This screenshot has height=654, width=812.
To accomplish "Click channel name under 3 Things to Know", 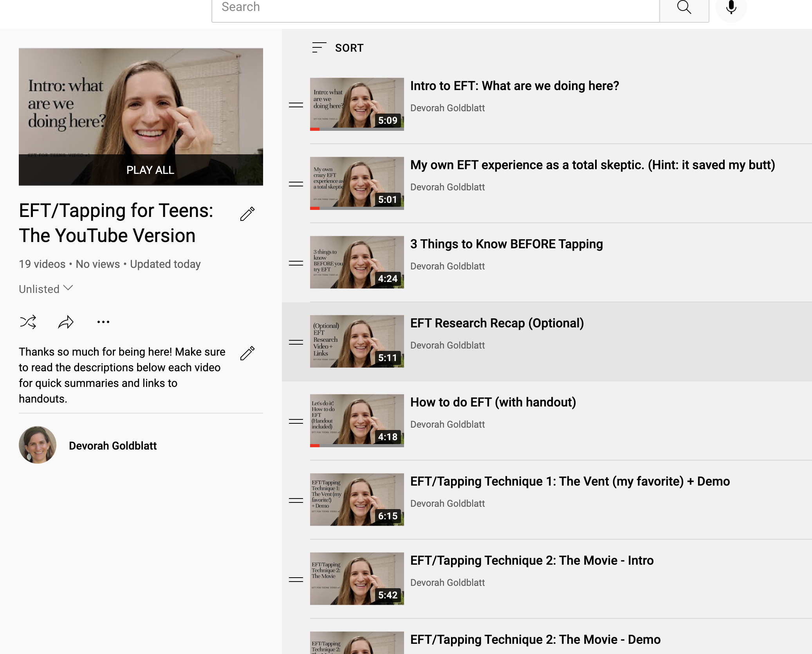I will pos(448,266).
